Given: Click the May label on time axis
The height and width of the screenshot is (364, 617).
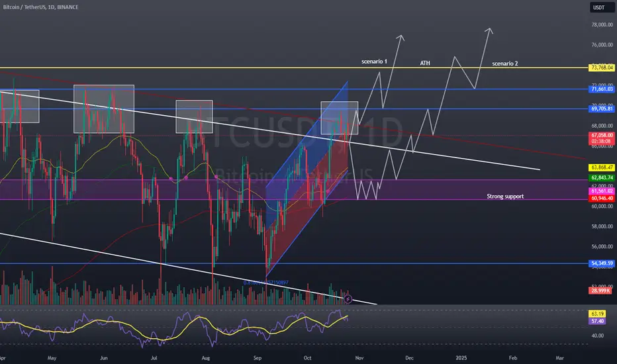Looking at the screenshot, I should [52, 358].
